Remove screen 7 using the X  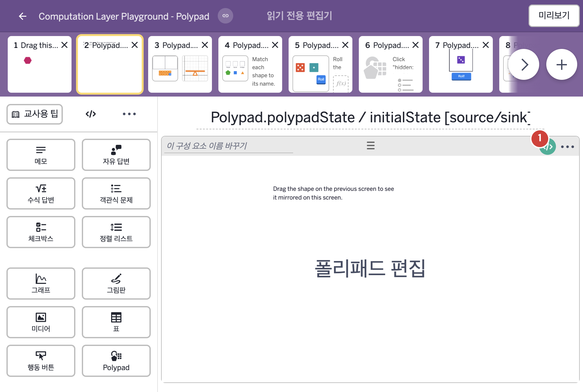pos(486,45)
